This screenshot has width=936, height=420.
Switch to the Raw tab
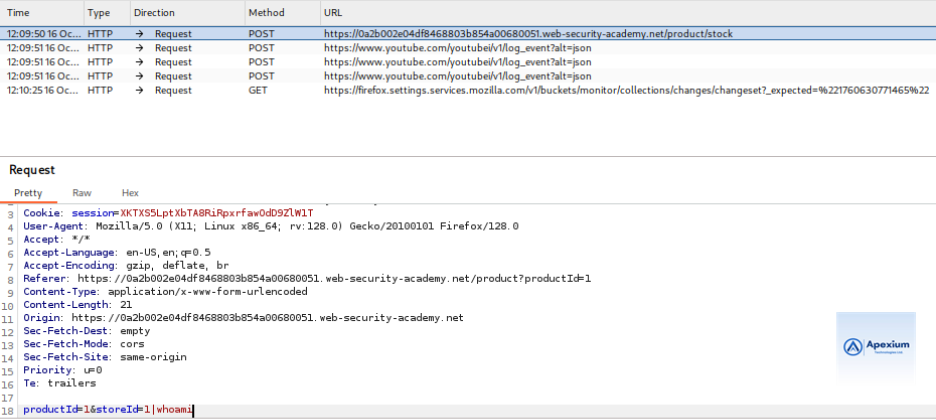pos(83,192)
